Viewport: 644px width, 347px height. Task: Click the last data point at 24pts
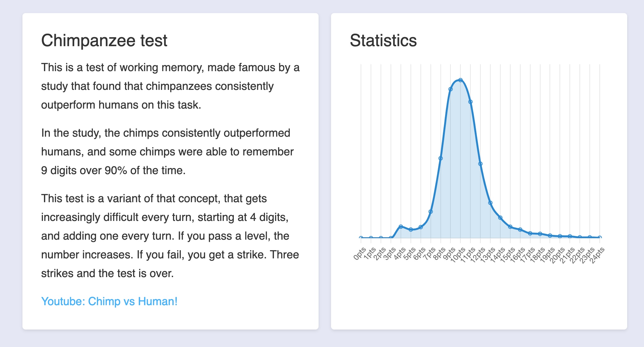599,237
